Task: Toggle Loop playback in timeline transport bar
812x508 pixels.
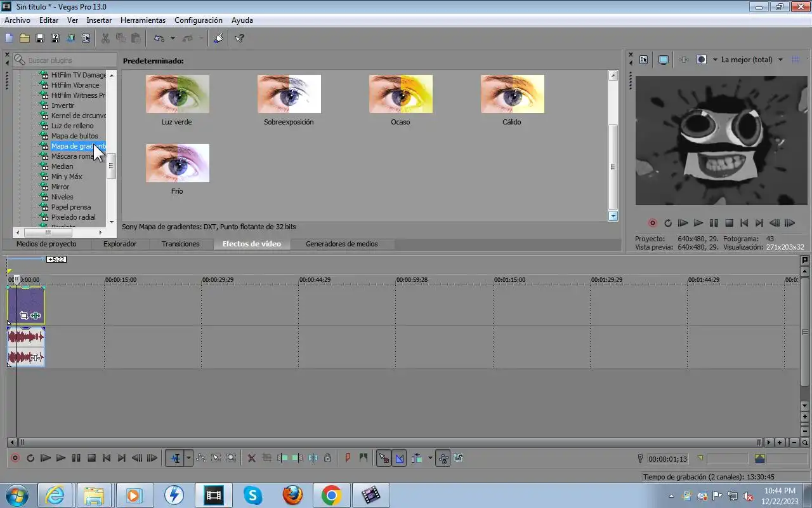Action: point(30,458)
